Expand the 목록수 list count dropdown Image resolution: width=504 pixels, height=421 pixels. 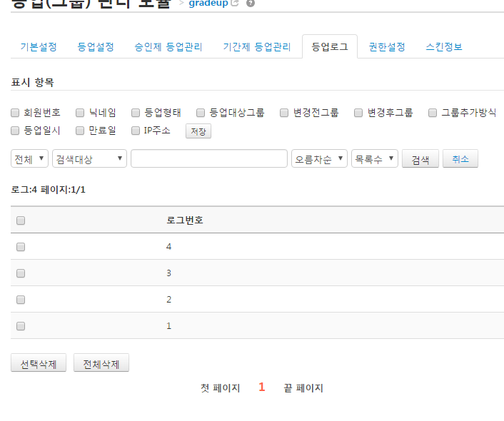tap(375, 158)
